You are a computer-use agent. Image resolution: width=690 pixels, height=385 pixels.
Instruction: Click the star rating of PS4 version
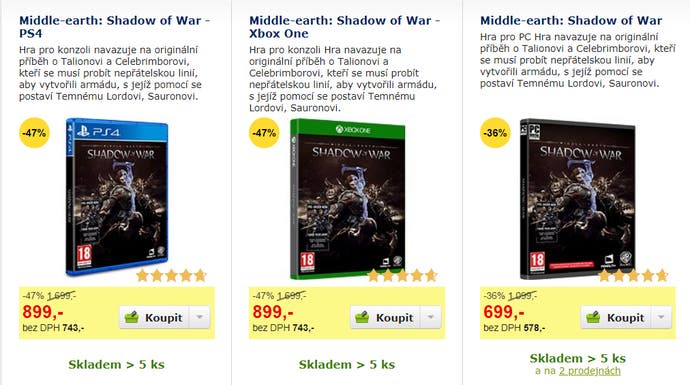(171, 275)
